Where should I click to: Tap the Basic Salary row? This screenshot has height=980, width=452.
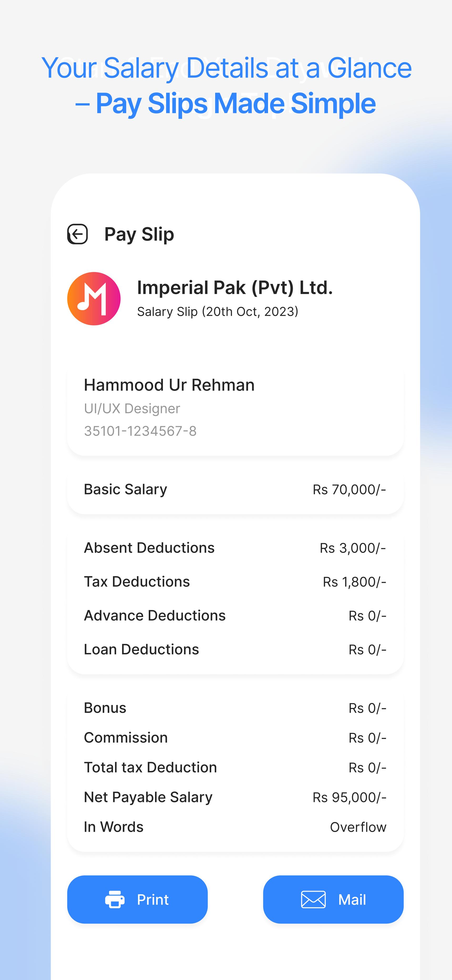tap(235, 489)
